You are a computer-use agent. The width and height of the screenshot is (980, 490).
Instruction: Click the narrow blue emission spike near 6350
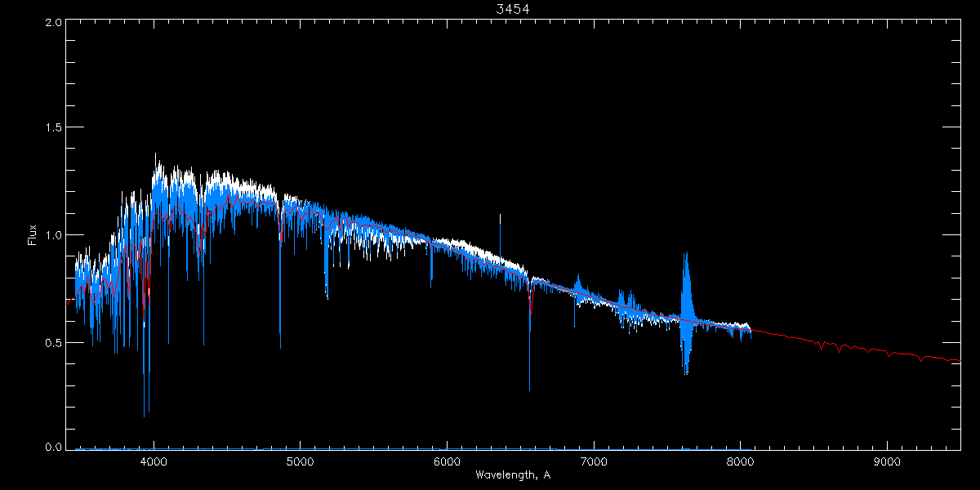click(500, 237)
